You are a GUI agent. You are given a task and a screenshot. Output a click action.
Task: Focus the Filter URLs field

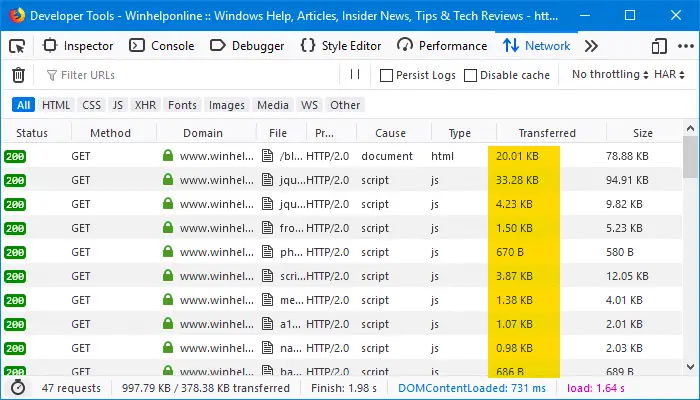pyautogui.click(x=190, y=75)
